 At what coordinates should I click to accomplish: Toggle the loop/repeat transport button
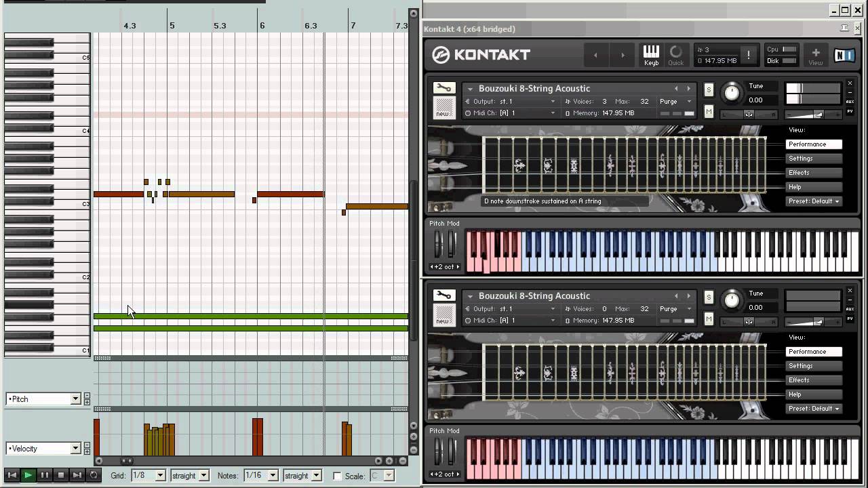point(94,475)
